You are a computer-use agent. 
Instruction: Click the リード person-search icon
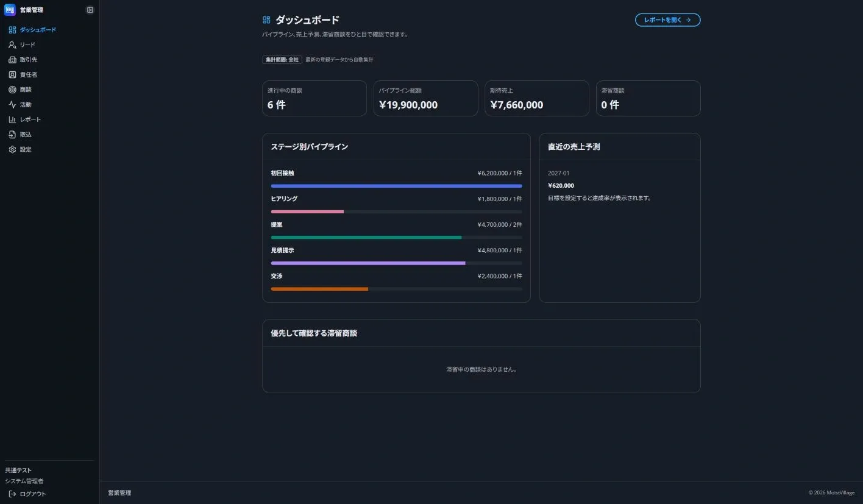pyautogui.click(x=12, y=44)
